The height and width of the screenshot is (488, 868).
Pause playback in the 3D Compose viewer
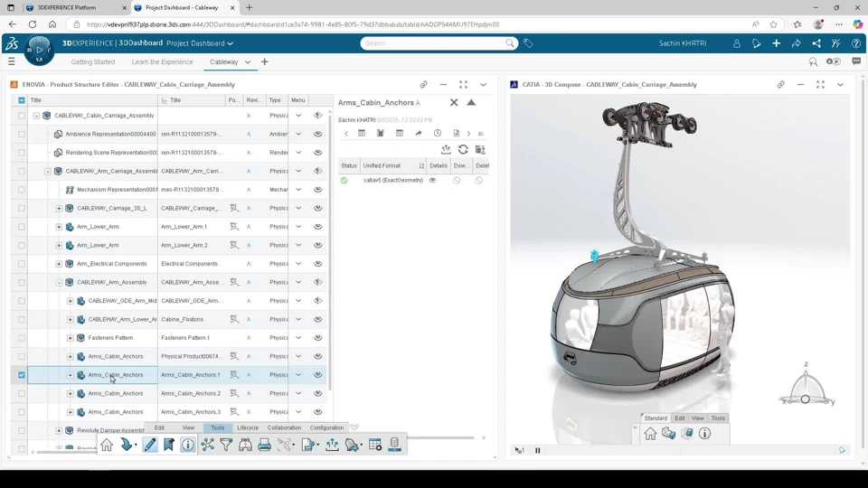537,450
